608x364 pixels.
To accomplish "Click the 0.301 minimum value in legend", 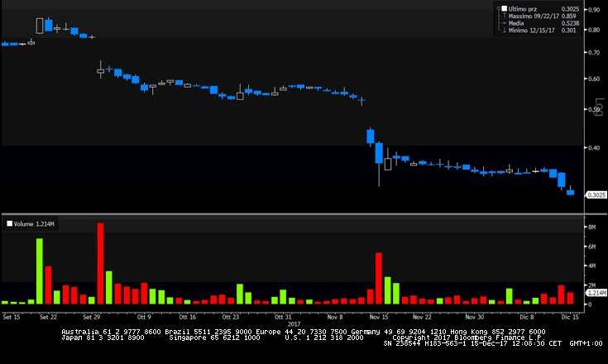I will tap(568, 31).
